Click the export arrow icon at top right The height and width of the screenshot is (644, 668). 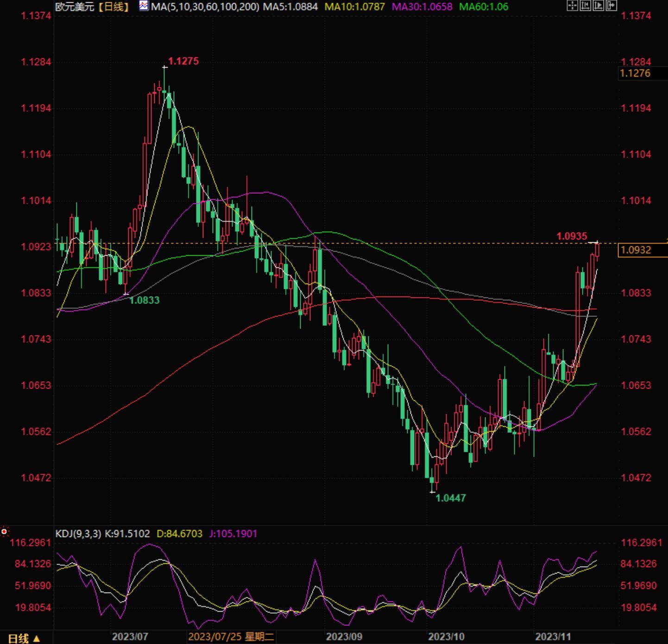click(611, 6)
